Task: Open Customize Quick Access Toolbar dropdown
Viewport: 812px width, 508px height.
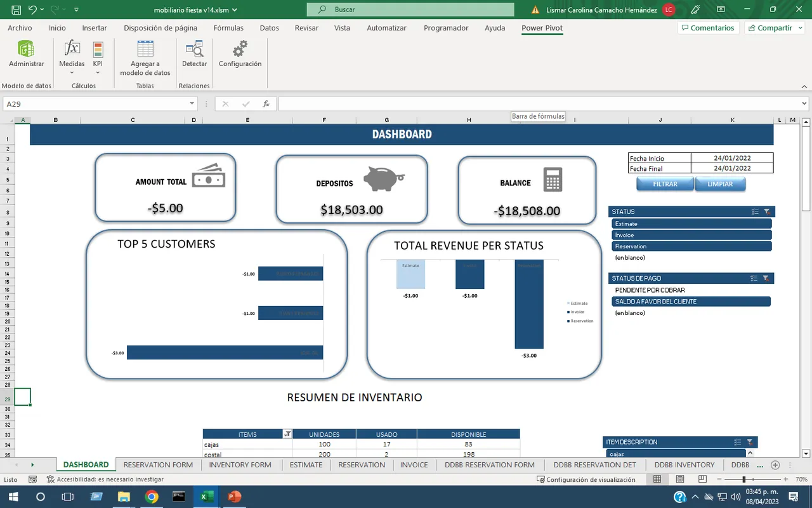Action: 77,10
